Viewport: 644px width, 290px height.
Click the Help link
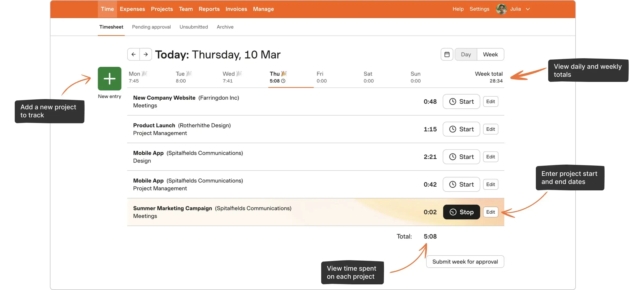tap(458, 9)
